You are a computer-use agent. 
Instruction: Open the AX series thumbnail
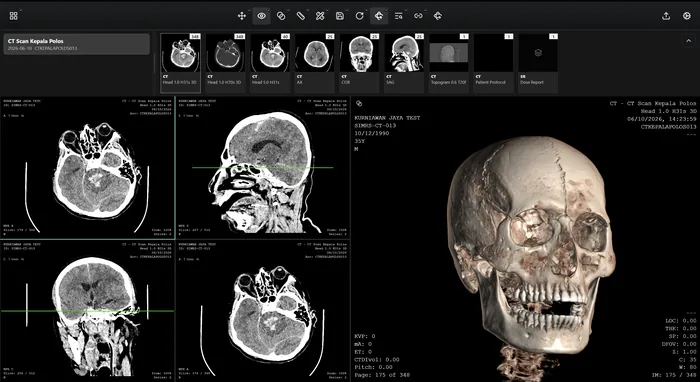[315, 62]
